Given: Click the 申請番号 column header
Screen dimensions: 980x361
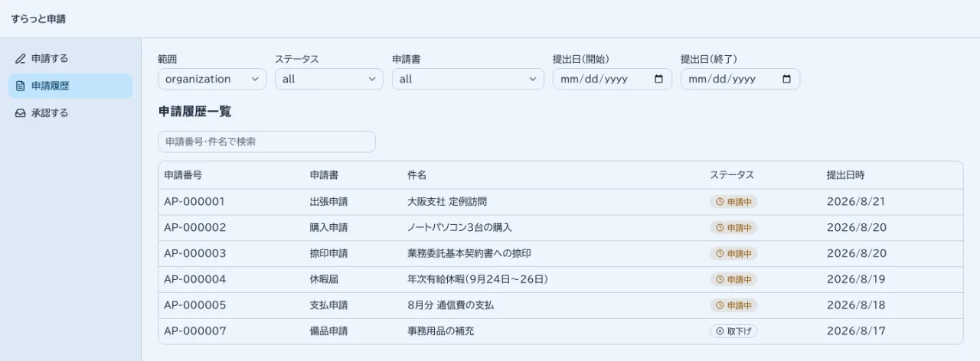Looking at the screenshot, I should click(183, 175).
